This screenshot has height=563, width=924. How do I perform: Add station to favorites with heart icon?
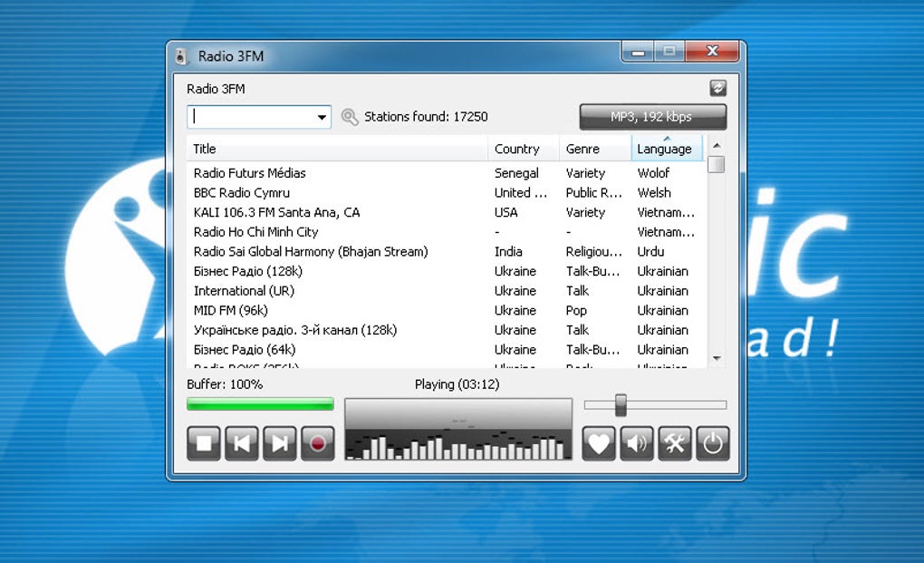coord(599,443)
